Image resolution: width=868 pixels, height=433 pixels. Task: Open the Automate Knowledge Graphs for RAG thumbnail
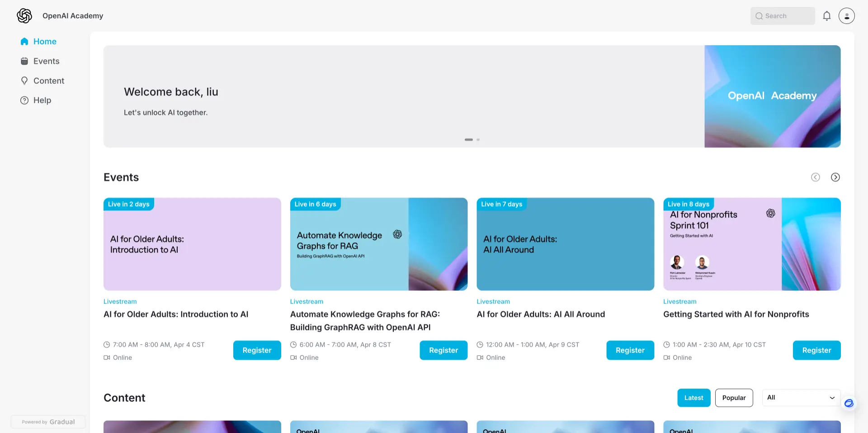click(x=379, y=244)
